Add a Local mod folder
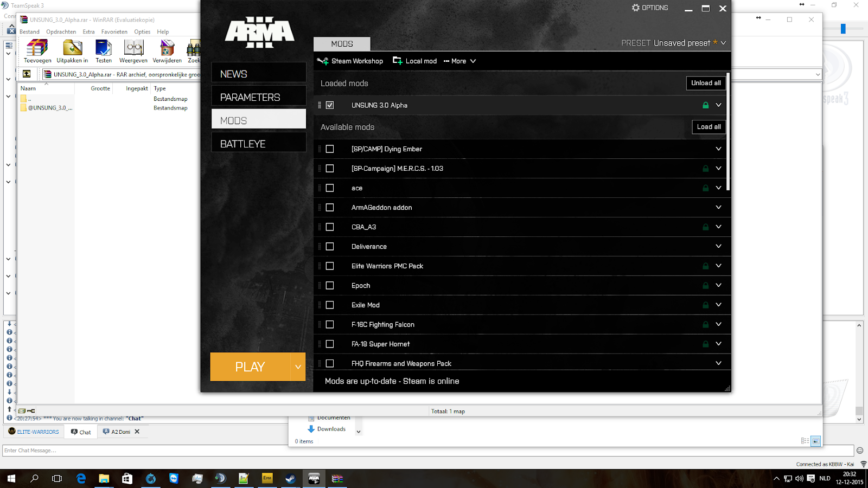 click(415, 61)
